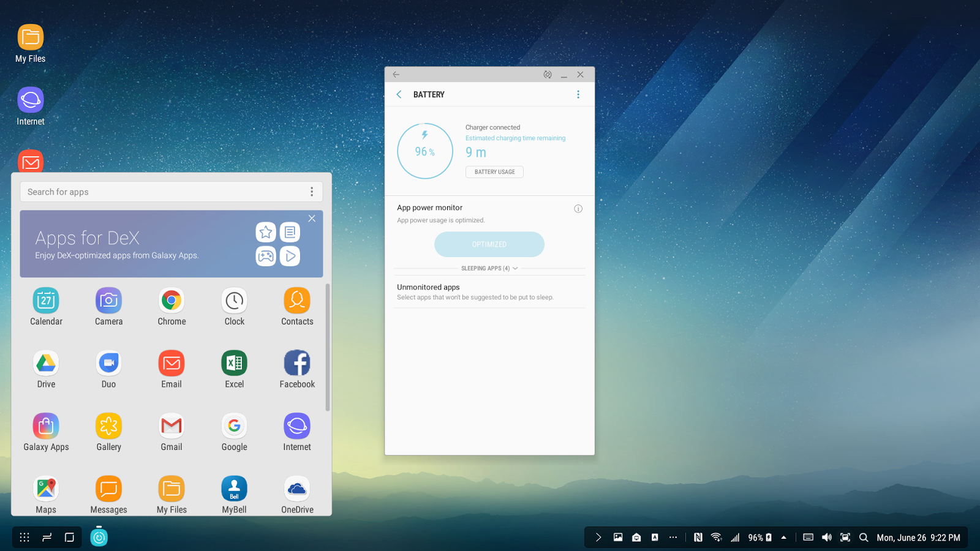Select the game controller icon in DeX banner
980x551 pixels.
[265, 256]
